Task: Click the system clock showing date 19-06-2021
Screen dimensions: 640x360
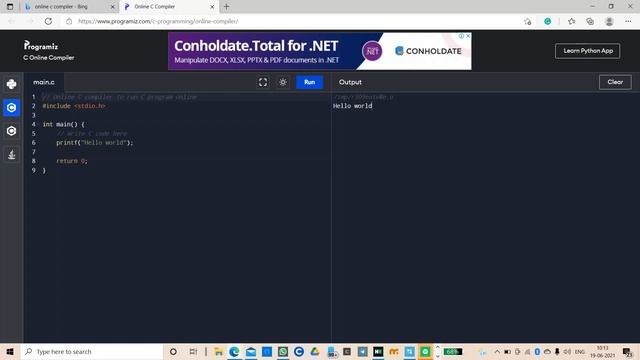Action: (602, 351)
